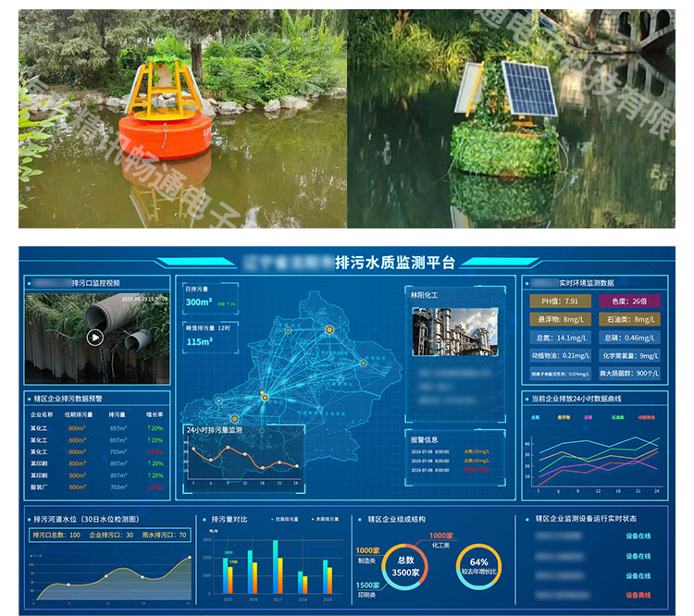694x616 pixels.
Task: Toggle the magenta 总磷 legend series
Action: point(589,417)
